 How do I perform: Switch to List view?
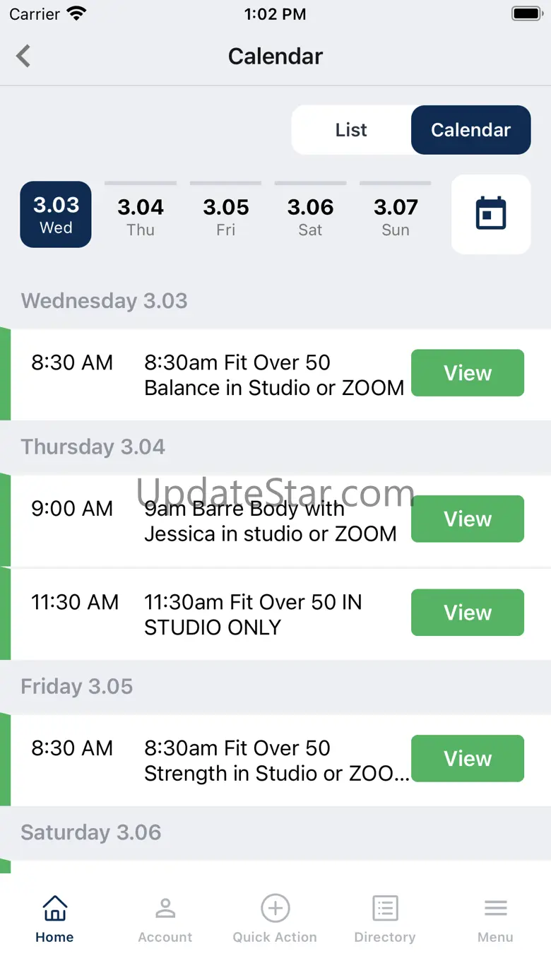click(351, 130)
